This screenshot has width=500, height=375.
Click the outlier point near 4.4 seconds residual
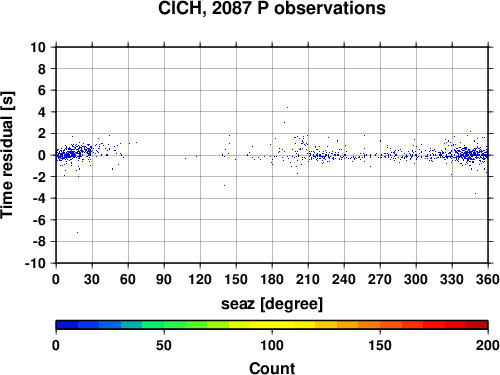click(x=287, y=107)
